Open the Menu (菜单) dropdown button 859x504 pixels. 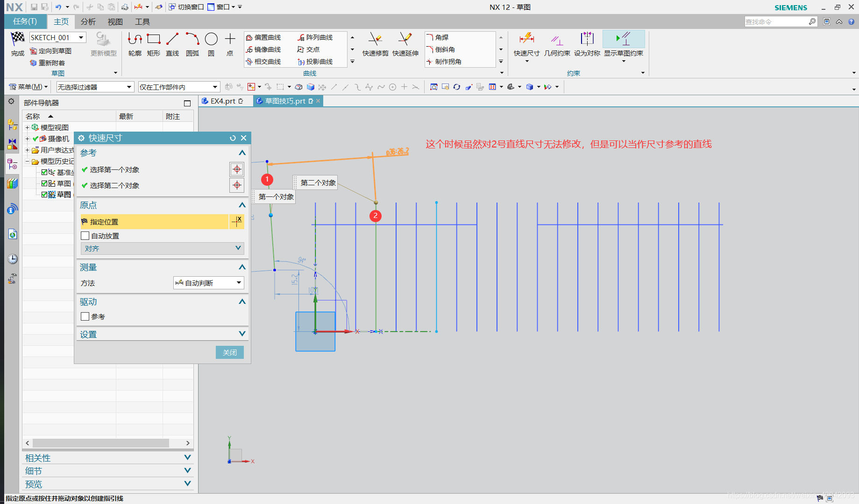[28, 87]
